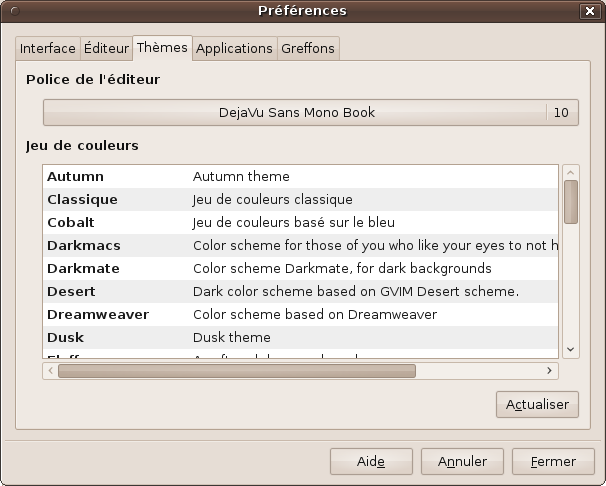
Task: Open the Éditeur tab
Action: click(x=106, y=48)
